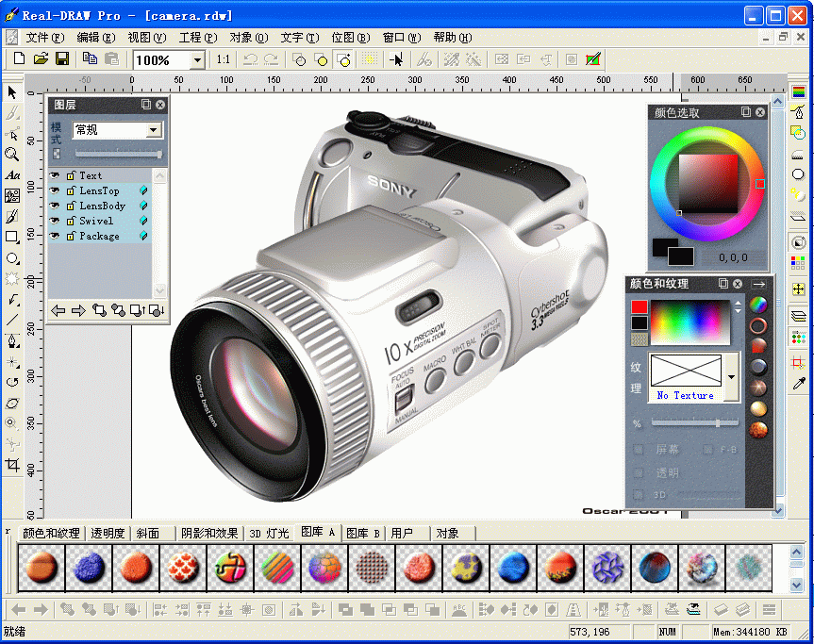Open the No Texture dropdown arrow
Screen dimensions: 814x644
(731, 377)
